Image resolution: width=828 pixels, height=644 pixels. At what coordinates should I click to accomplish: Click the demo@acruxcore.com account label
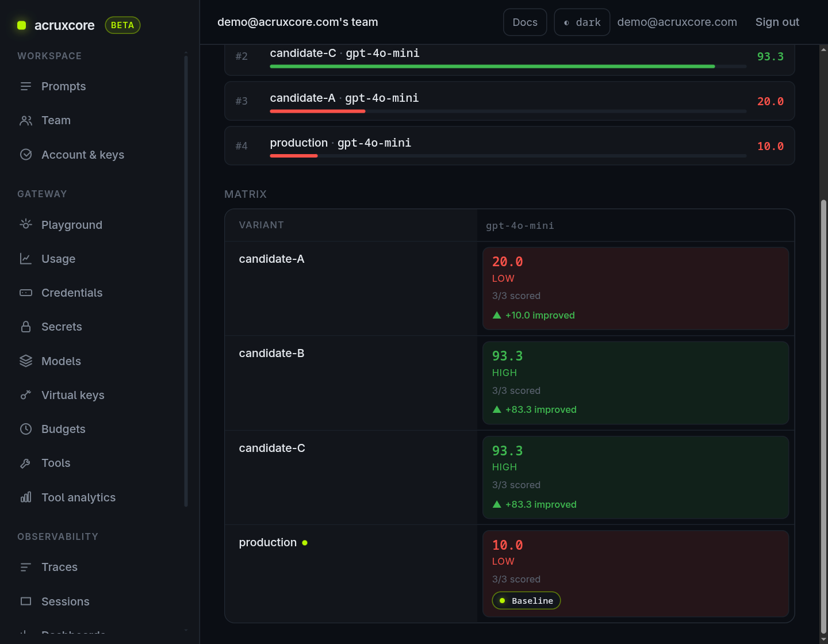click(x=677, y=22)
